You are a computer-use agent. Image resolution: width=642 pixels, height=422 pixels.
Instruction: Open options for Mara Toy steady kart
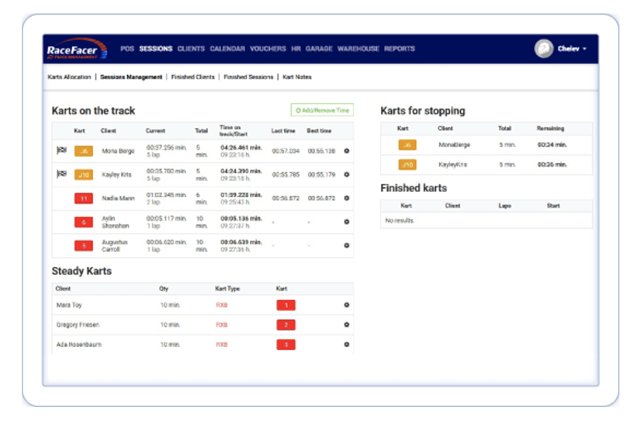[x=346, y=305]
